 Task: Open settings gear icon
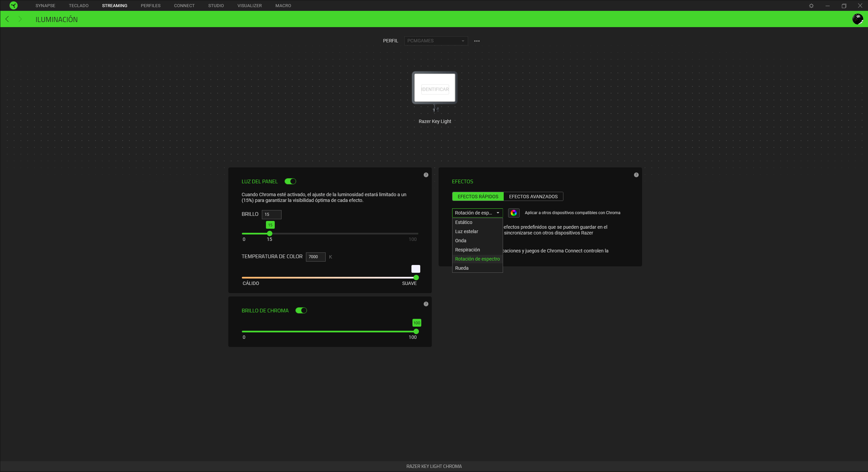coord(811,6)
